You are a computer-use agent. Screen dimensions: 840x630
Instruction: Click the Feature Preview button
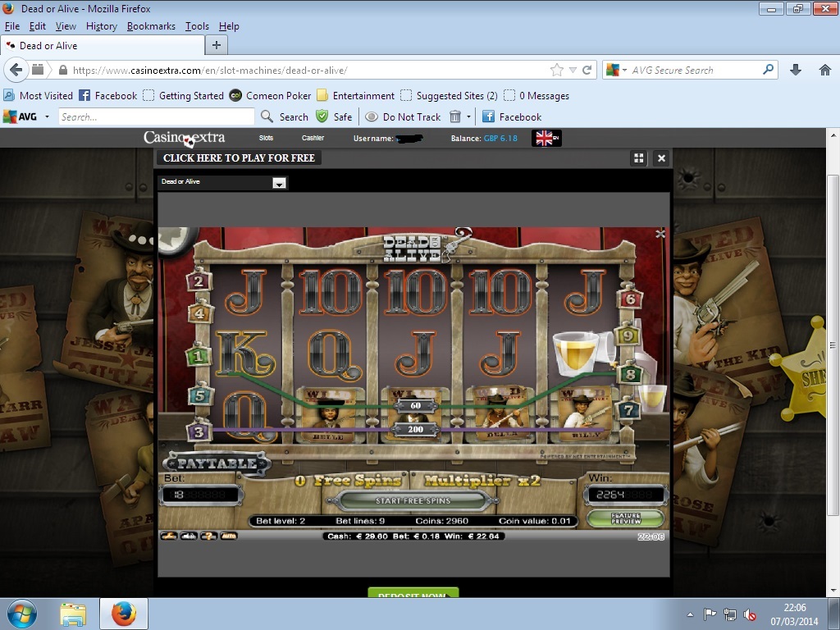[626, 518]
